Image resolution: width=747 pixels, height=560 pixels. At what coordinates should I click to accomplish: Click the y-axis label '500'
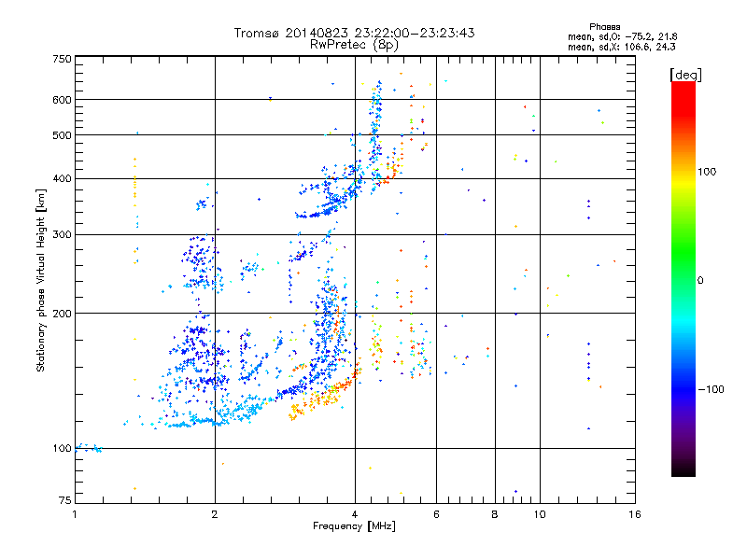62,135
